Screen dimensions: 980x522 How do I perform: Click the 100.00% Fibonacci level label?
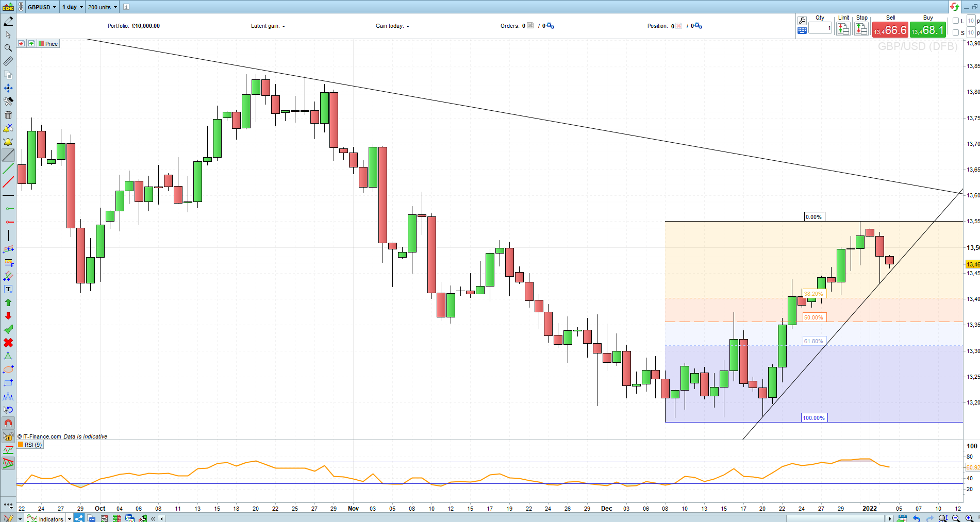point(814,418)
